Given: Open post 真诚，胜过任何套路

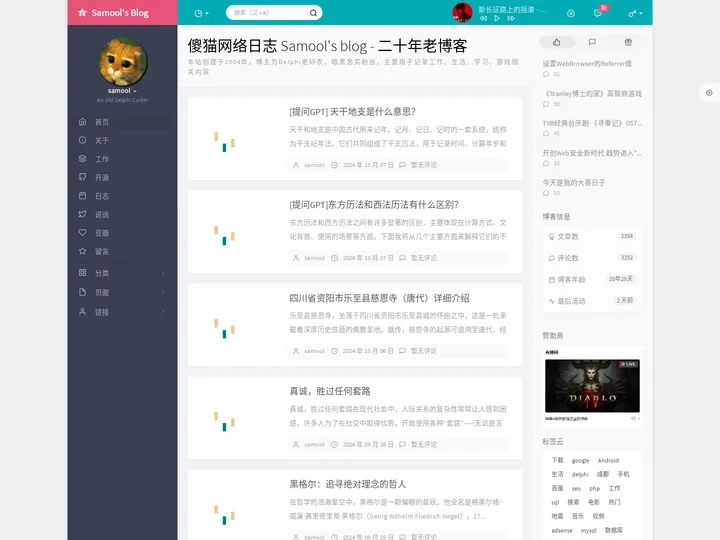Looking at the screenshot, I should (x=330, y=391).
